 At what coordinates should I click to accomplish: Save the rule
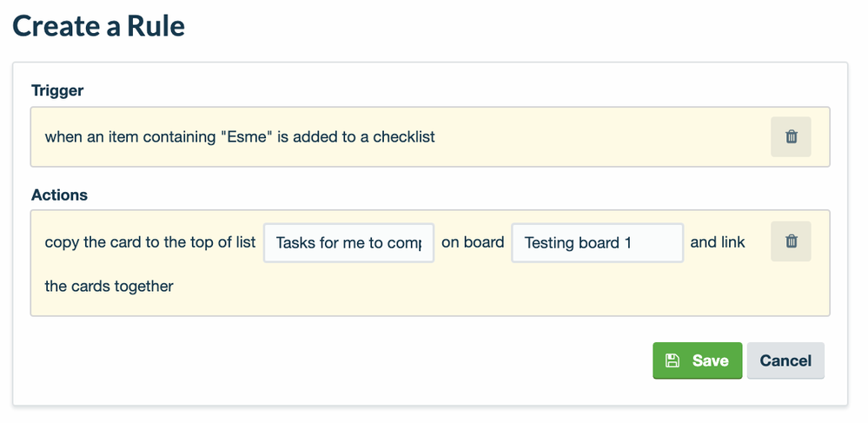[x=697, y=360]
